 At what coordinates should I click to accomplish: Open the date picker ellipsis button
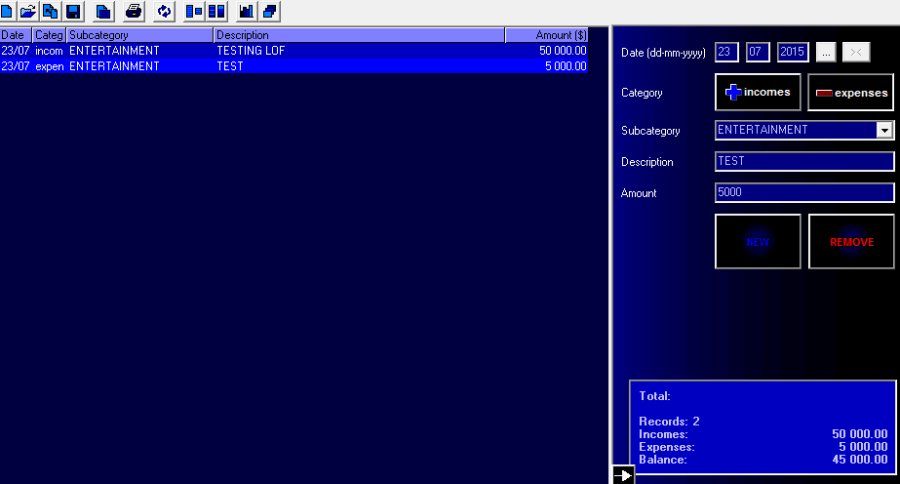(826, 52)
